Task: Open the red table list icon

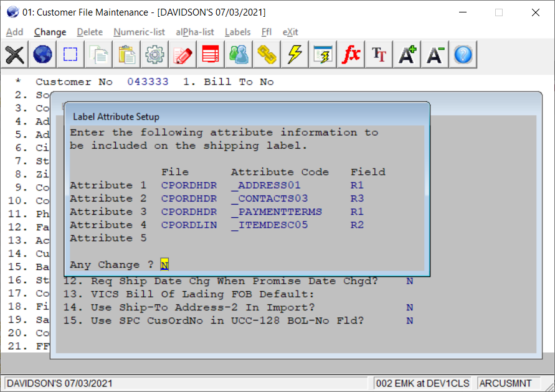Action: click(211, 55)
